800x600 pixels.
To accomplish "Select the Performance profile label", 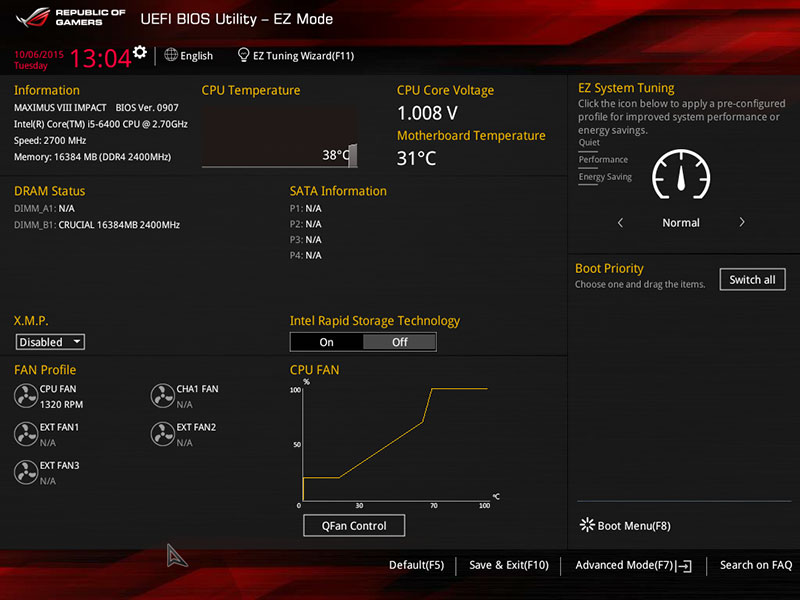I will 603,160.
